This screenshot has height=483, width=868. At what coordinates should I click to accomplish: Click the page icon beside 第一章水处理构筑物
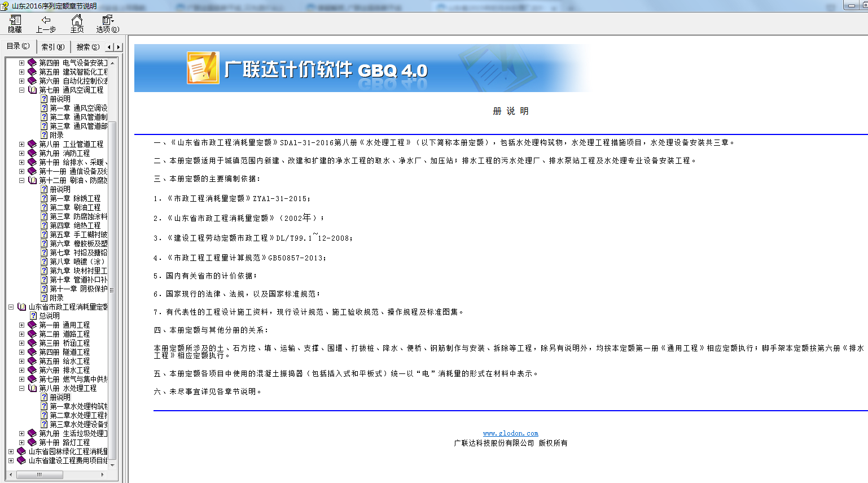coord(44,406)
